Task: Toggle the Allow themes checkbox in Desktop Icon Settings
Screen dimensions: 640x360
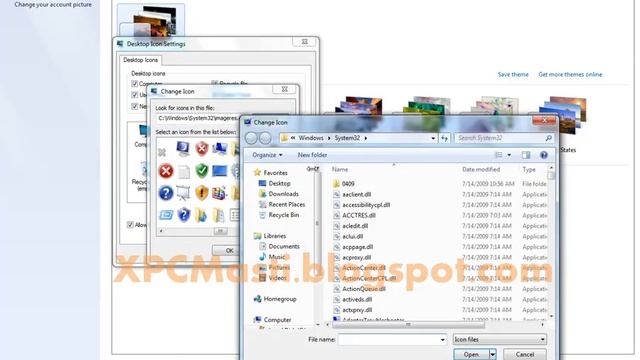Action: pyautogui.click(x=130, y=224)
